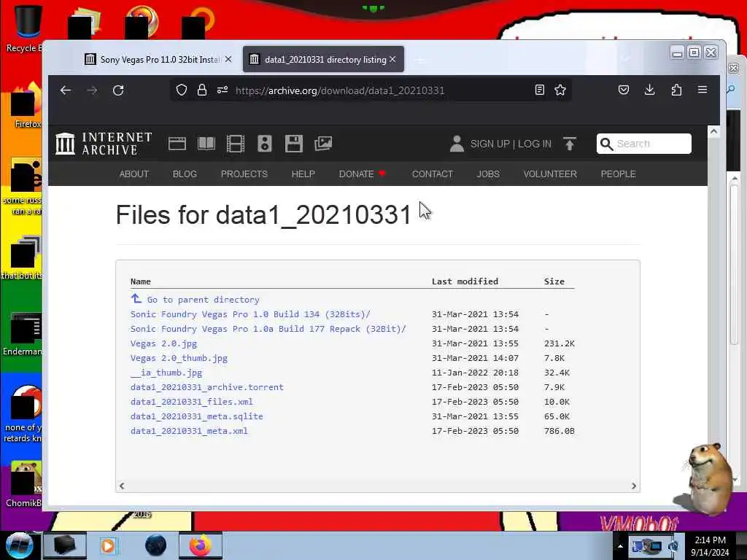Image resolution: width=747 pixels, height=560 pixels.
Task: Switch to Sony Vegas Pro 11.0 tab
Action: (158, 60)
